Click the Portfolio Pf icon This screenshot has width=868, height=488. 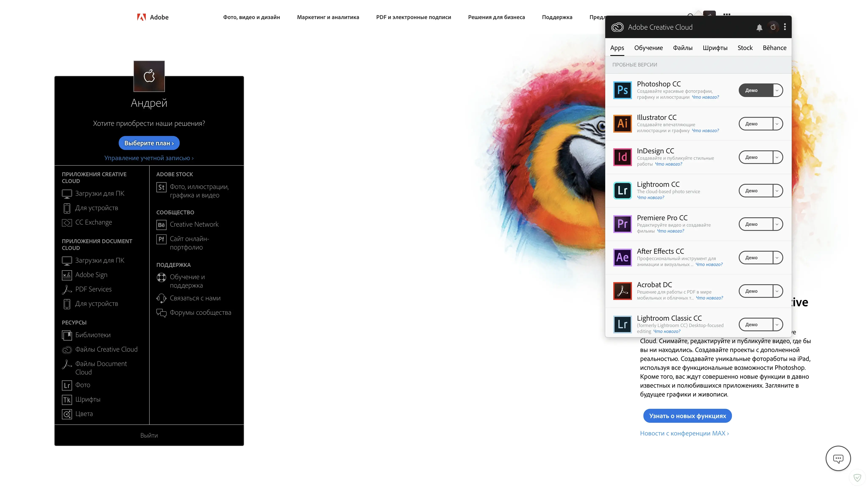pyautogui.click(x=161, y=239)
